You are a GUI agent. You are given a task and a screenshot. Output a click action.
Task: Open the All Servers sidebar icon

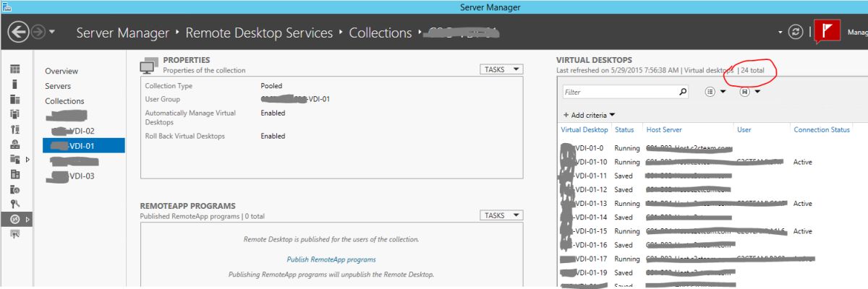coord(14,99)
